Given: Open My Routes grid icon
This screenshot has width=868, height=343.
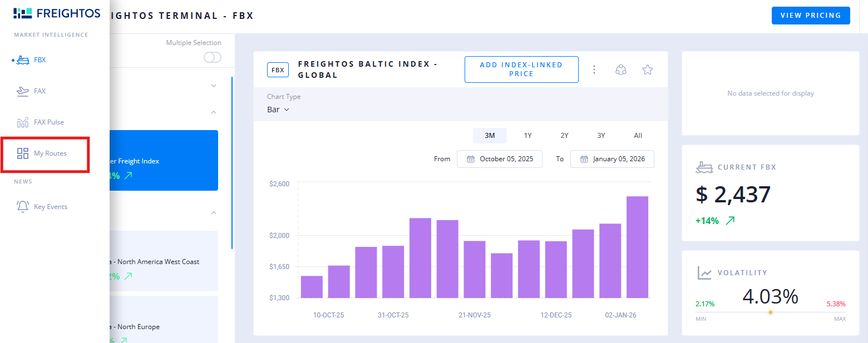Looking at the screenshot, I should 23,153.
